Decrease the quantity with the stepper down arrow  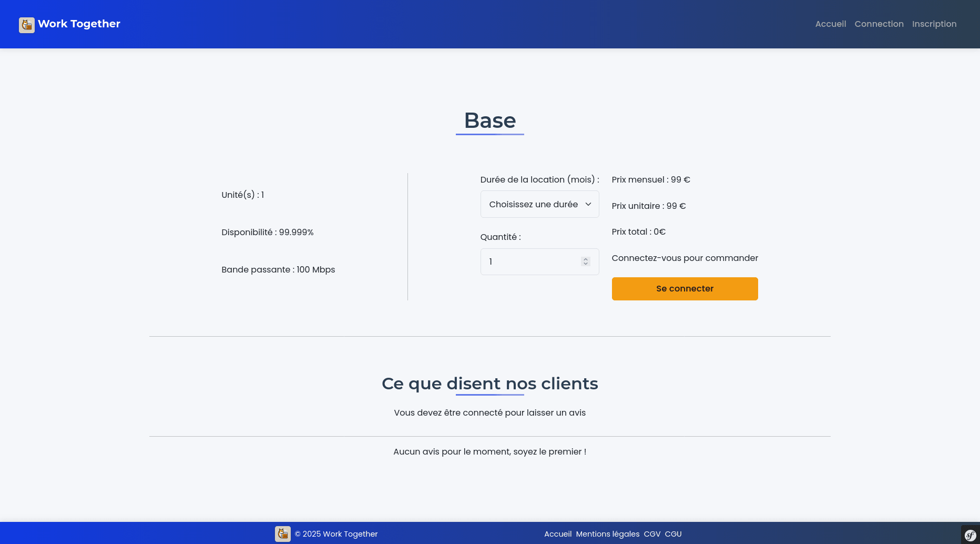pos(586,264)
